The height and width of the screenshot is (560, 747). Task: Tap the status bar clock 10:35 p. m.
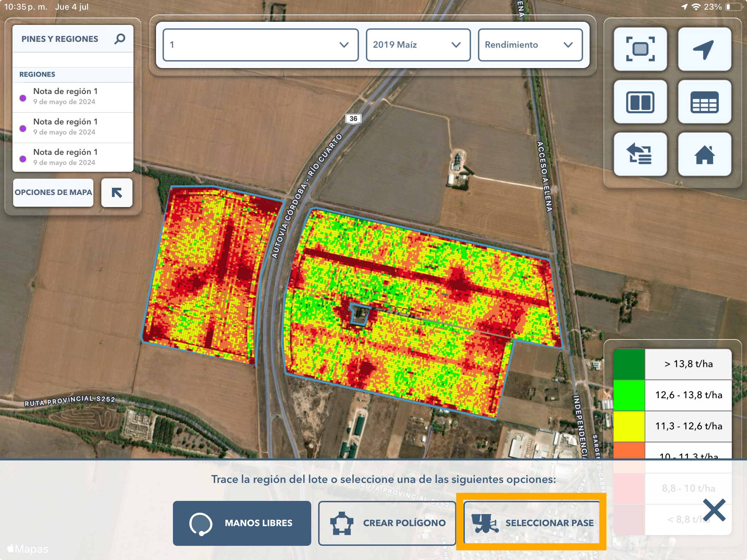[x=26, y=7]
